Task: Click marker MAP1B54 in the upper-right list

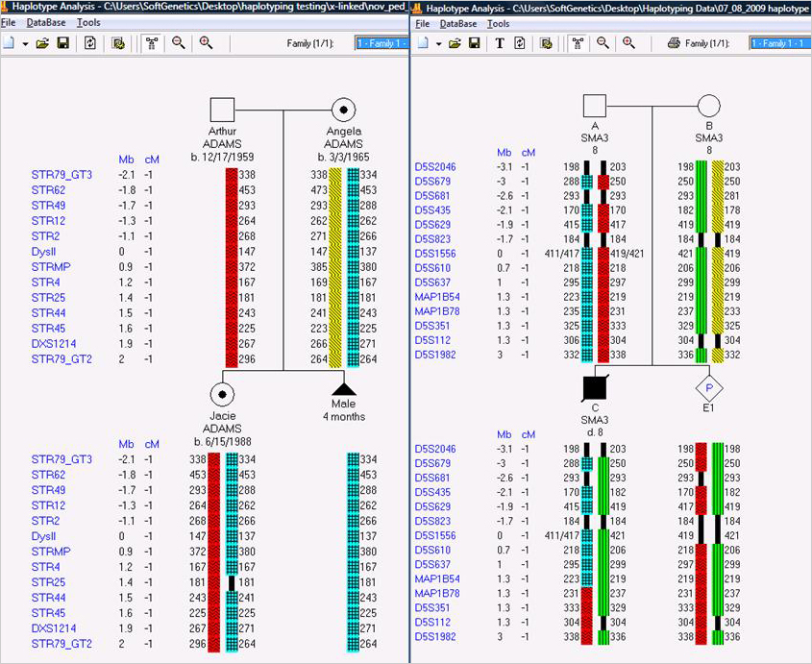Action: tap(437, 297)
